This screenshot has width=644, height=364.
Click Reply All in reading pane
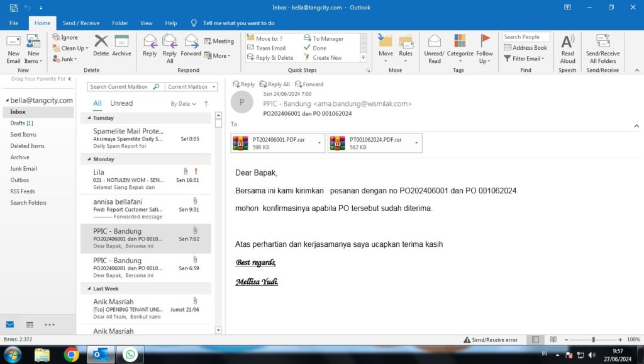click(275, 84)
